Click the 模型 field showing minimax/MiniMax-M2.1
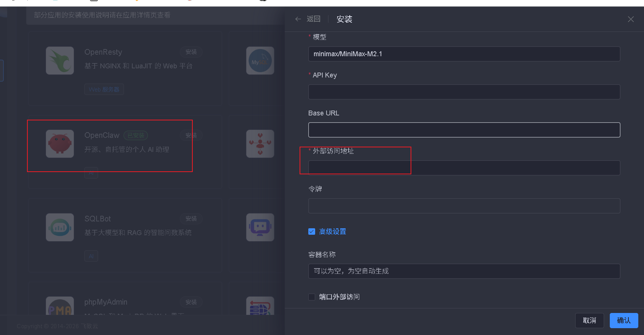Image resolution: width=644 pixels, height=335 pixels. 464,54
